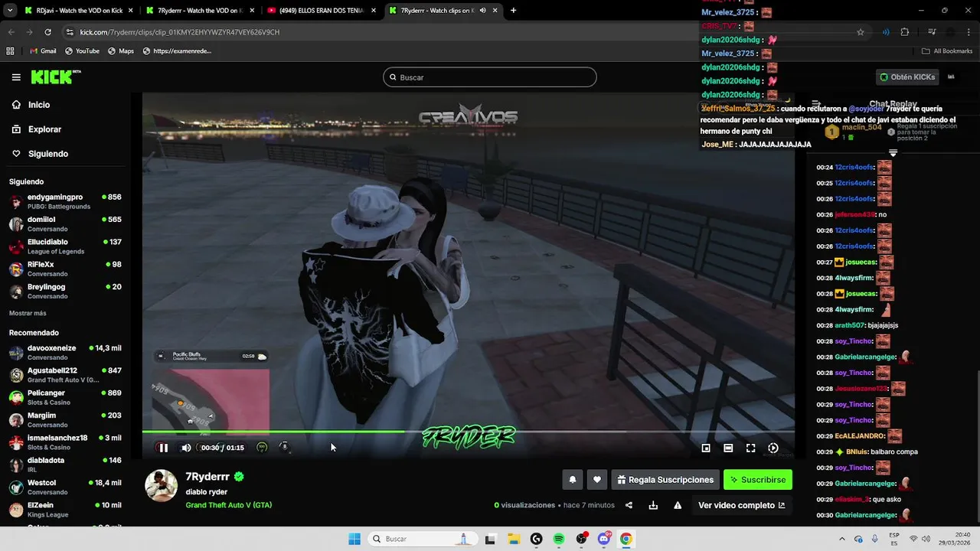This screenshot has height=551, width=980.
Task: Open File Explorer from taskbar
Action: pos(513,539)
